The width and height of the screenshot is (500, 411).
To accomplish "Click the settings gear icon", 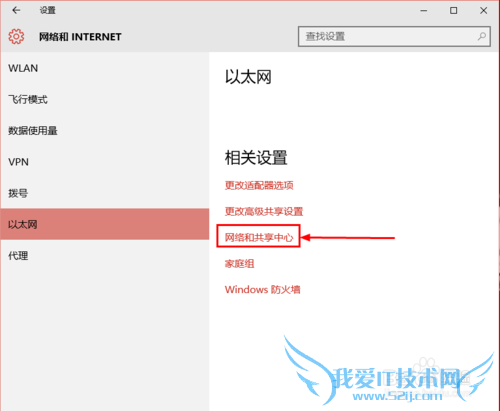I will click(x=16, y=36).
